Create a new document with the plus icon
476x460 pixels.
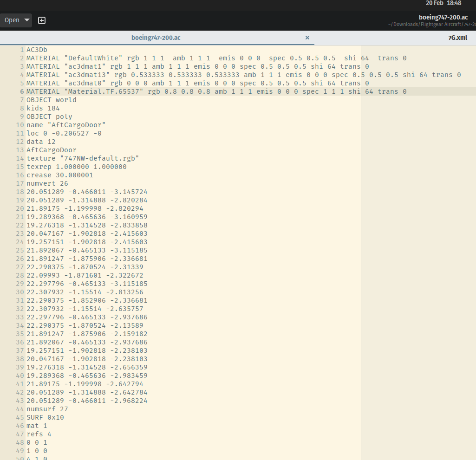(x=42, y=20)
